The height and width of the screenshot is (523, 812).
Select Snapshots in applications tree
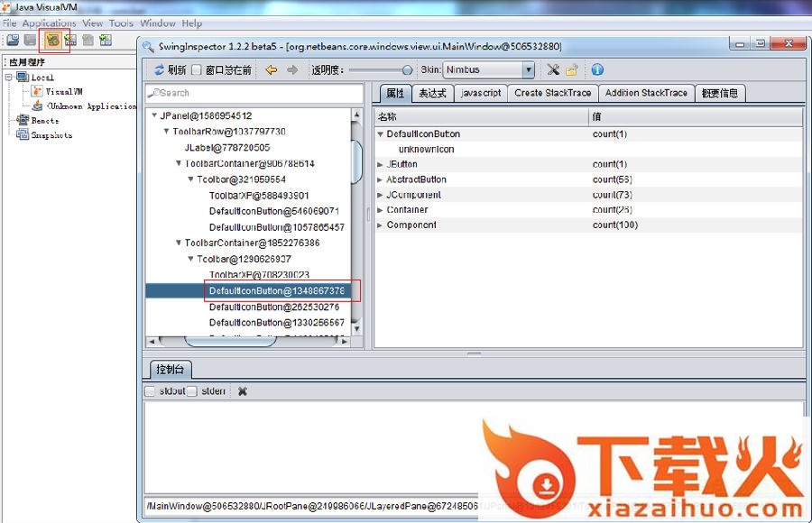pos(51,135)
